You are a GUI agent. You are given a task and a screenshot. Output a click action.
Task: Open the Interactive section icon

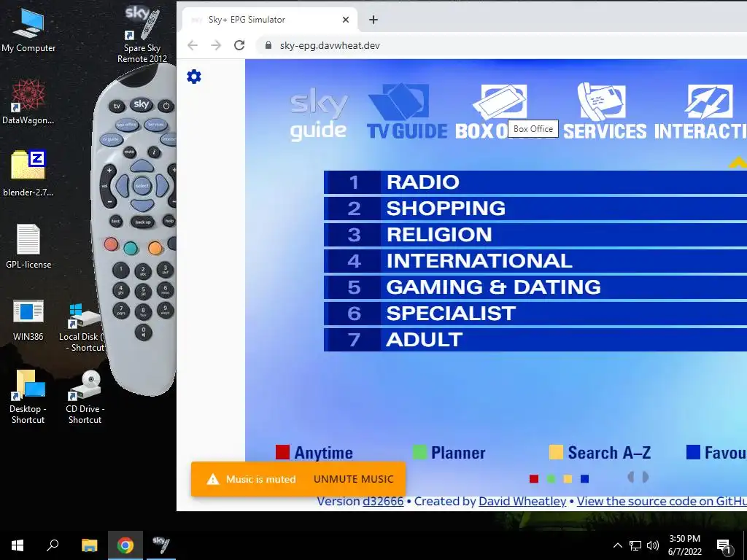click(x=700, y=112)
